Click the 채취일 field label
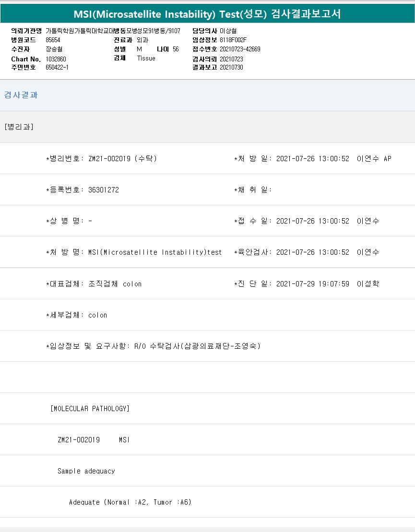415x532 pixels. (253, 189)
